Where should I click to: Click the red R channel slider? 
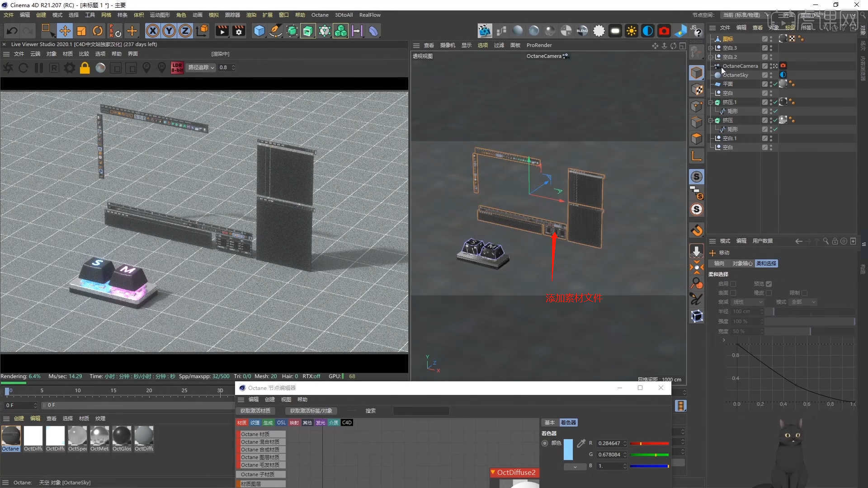click(x=649, y=443)
